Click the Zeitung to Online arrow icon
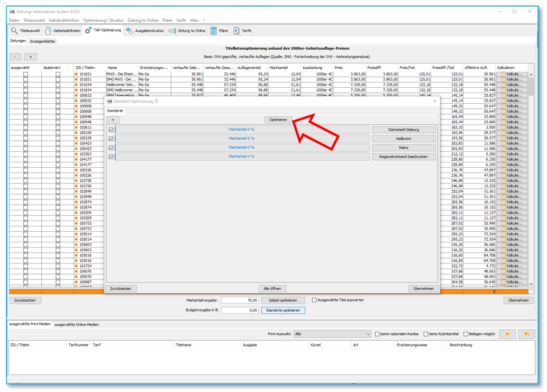 pyautogui.click(x=172, y=31)
